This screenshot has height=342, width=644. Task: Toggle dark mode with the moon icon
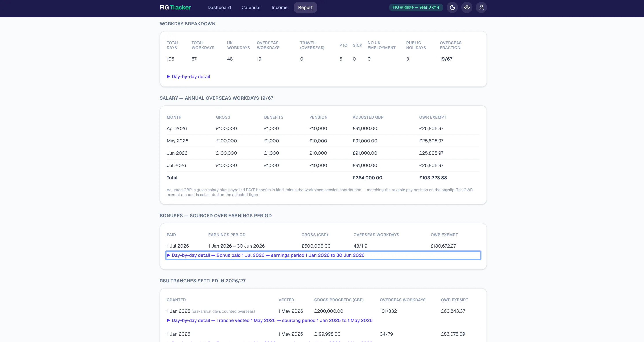[452, 7]
